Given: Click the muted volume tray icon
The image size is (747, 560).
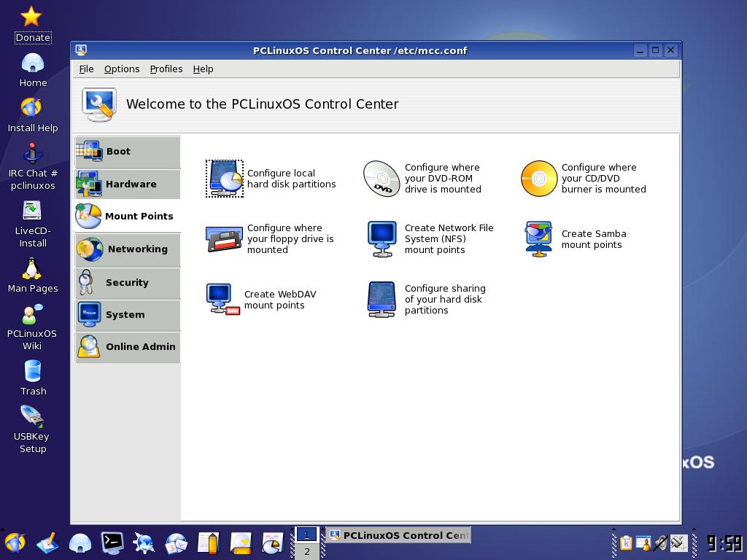Looking at the screenshot, I should 661,542.
